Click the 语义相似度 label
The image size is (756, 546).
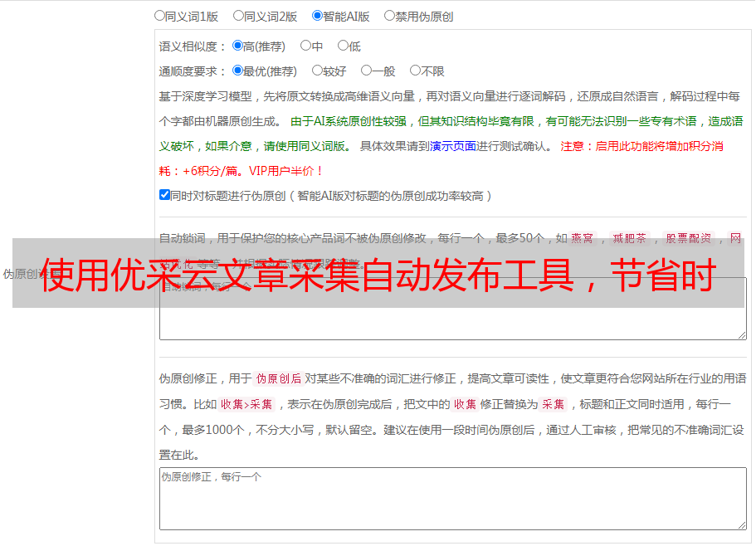193,46
